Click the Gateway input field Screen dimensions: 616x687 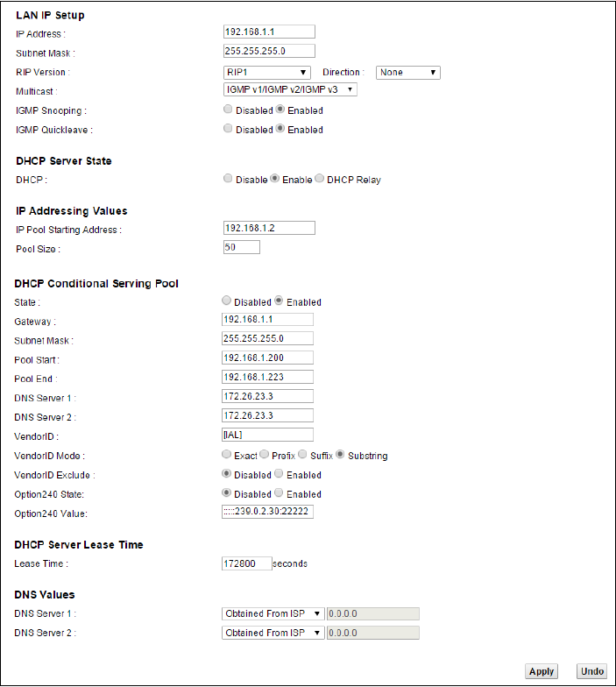[x=267, y=319]
